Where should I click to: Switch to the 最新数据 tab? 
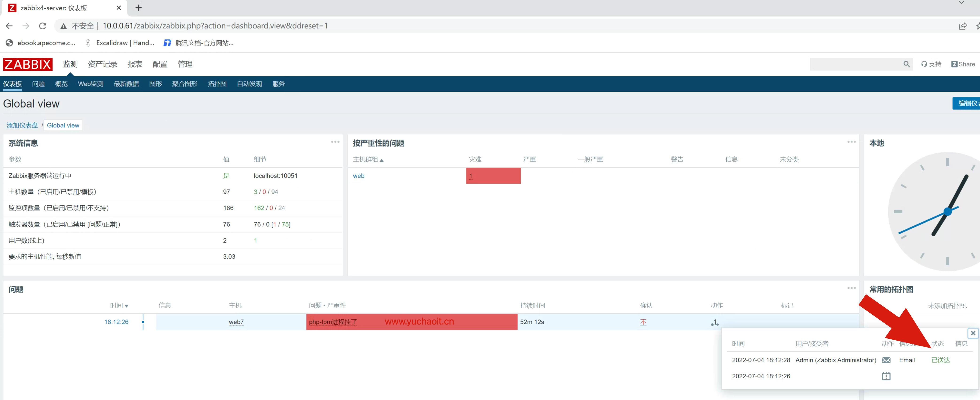pyautogui.click(x=126, y=84)
